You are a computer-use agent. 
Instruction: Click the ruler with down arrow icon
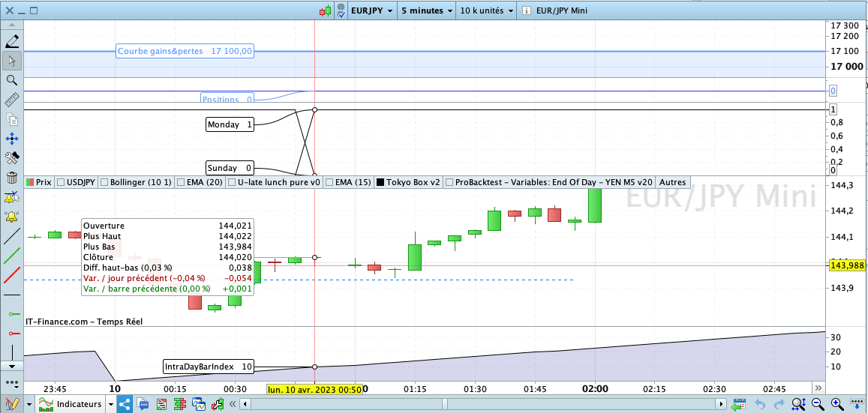857,404
